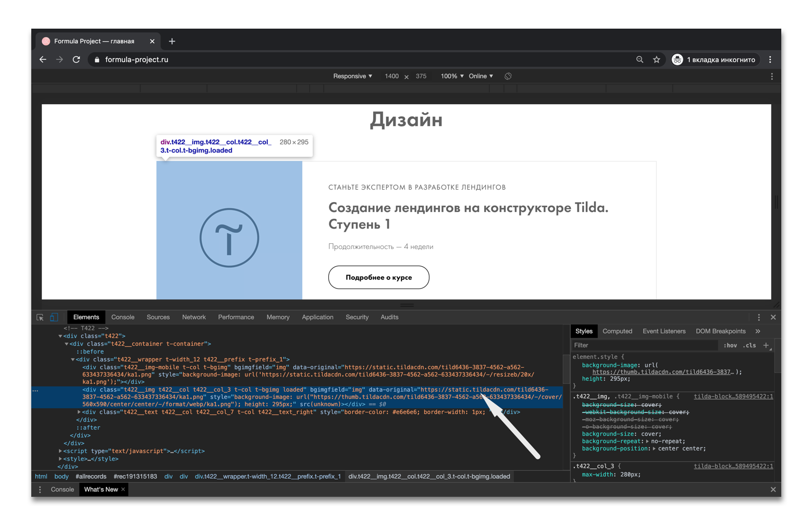Switch to the Console tab
The width and height of the screenshot is (812, 525).
(x=123, y=317)
